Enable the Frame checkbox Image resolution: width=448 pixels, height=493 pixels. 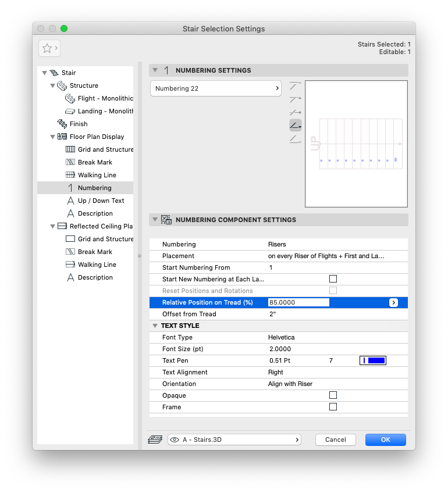pos(333,407)
